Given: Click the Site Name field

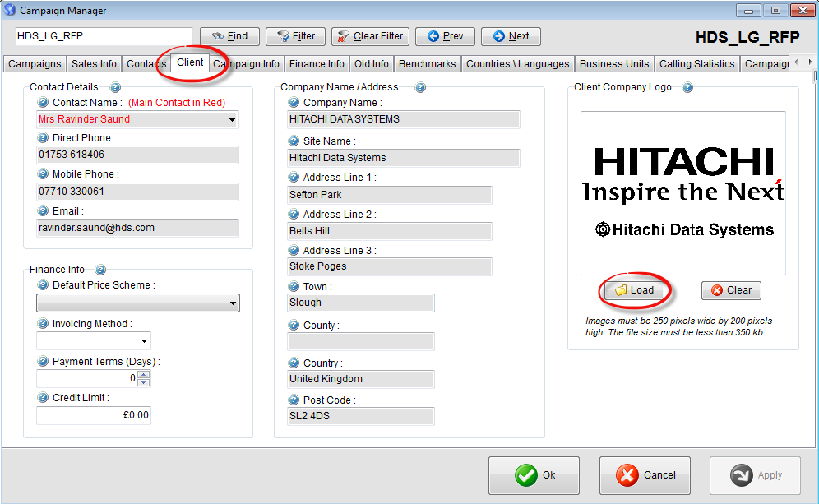Looking at the screenshot, I should click(x=404, y=158).
